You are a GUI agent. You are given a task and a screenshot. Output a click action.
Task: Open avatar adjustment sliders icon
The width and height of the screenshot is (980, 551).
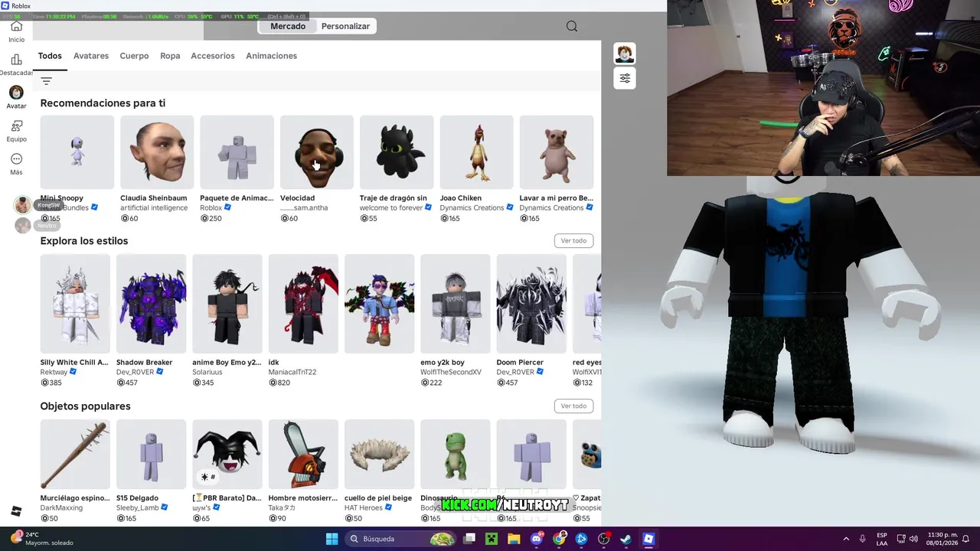[625, 78]
